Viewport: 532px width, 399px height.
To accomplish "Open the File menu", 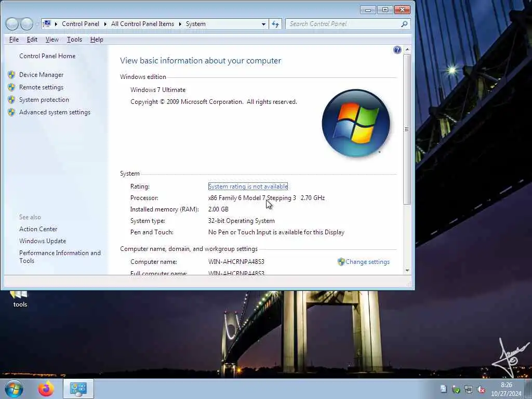I will point(14,39).
